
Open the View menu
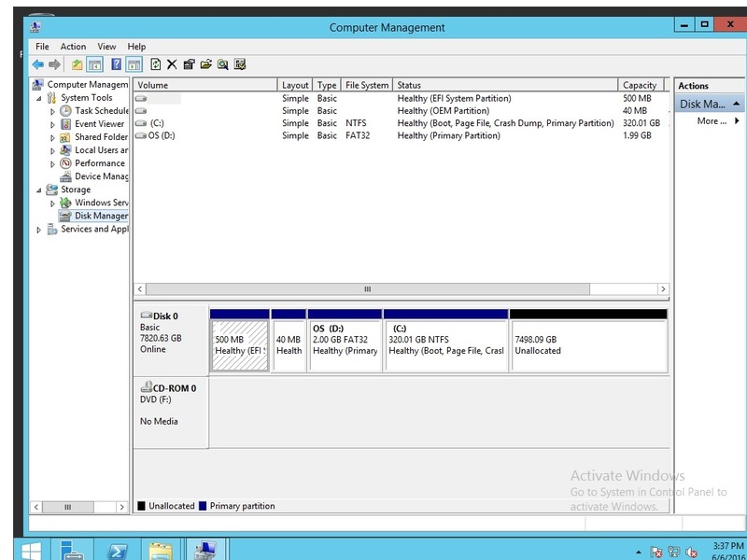click(106, 46)
